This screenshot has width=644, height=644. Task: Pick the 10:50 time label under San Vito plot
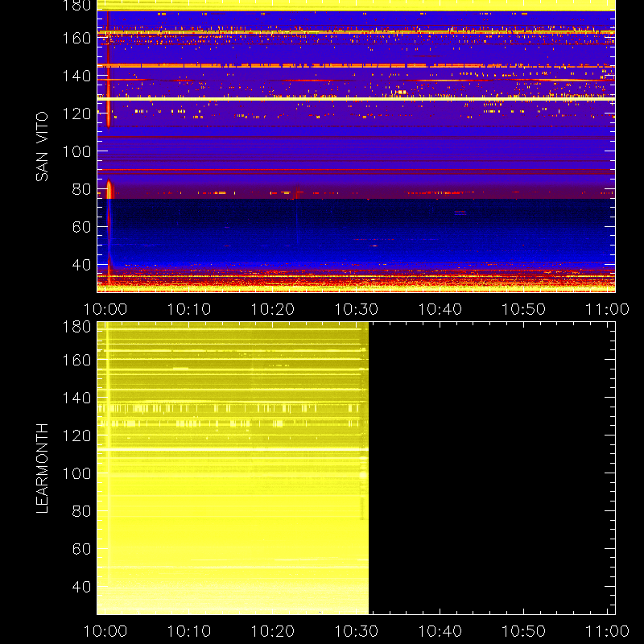pos(524,309)
